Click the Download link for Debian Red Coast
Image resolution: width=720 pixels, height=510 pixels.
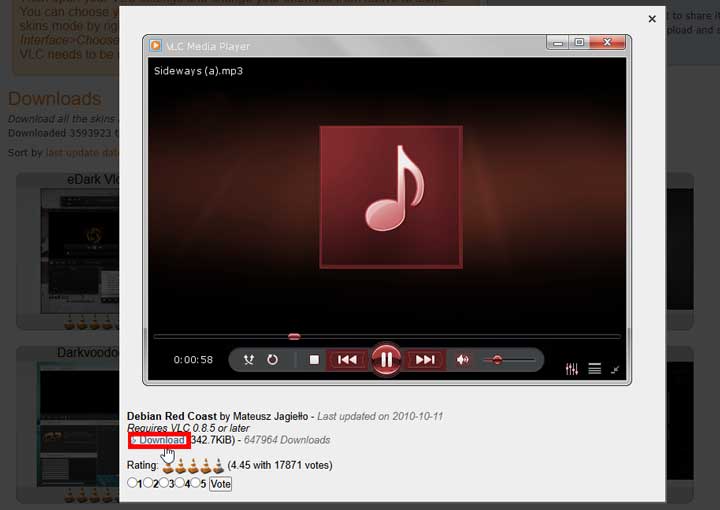point(162,440)
